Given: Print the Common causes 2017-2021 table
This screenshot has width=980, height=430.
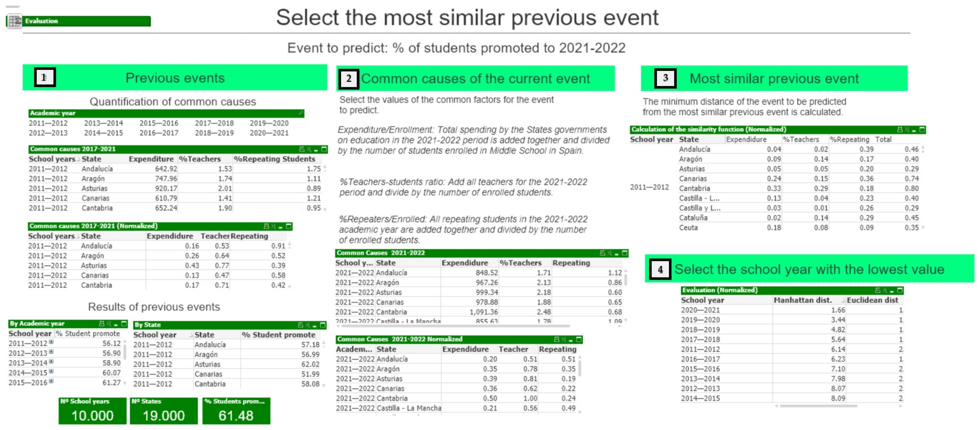Looking at the screenshot, I should (302, 149).
